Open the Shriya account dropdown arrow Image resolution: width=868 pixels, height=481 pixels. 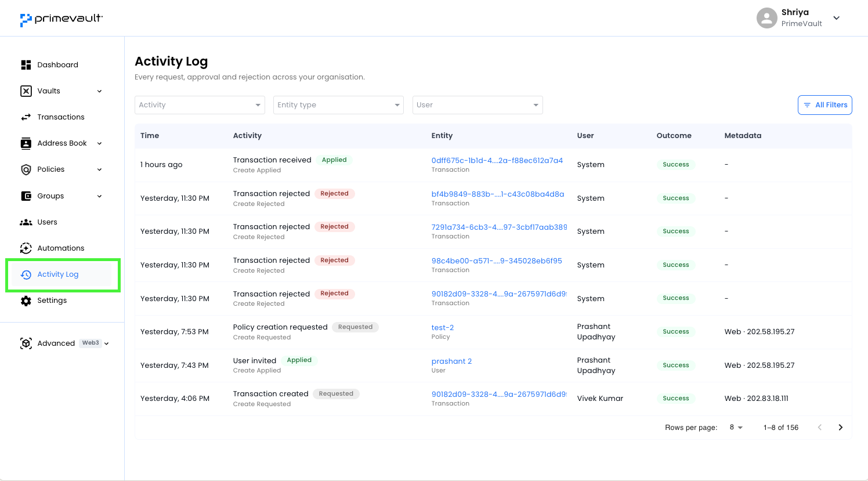click(x=837, y=18)
